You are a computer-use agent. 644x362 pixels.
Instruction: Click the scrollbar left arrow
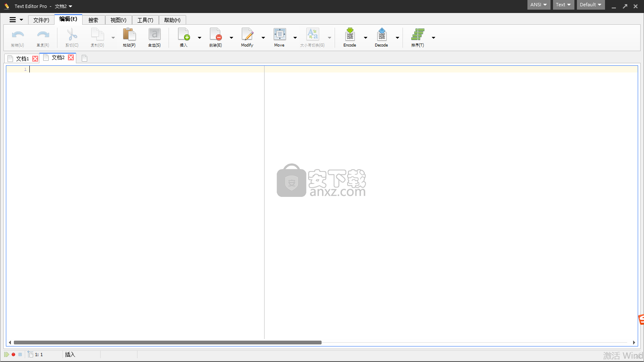click(10, 342)
